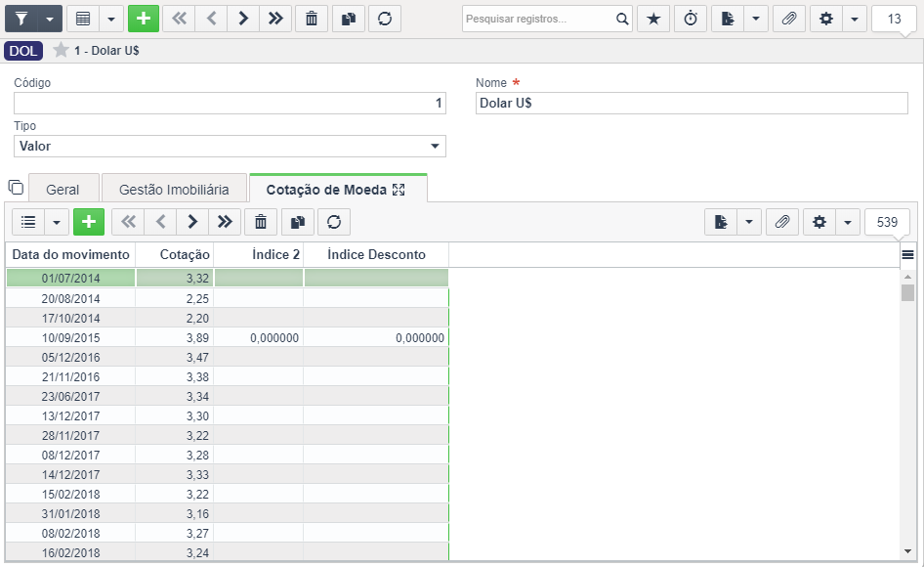Open dropdown beside the sub-toolbar settings gear
This screenshot has width=924, height=567.
pyautogui.click(x=848, y=222)
